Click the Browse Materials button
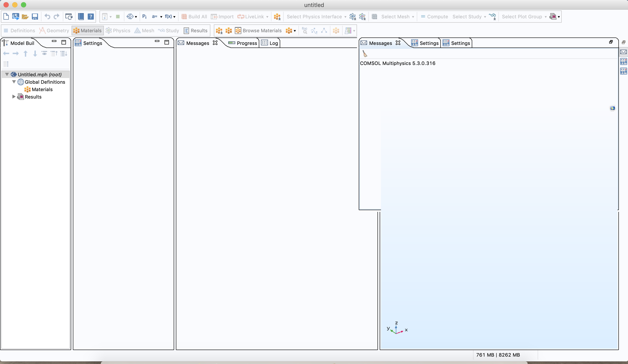The image size is (628, 364). [x=258, y=30]
